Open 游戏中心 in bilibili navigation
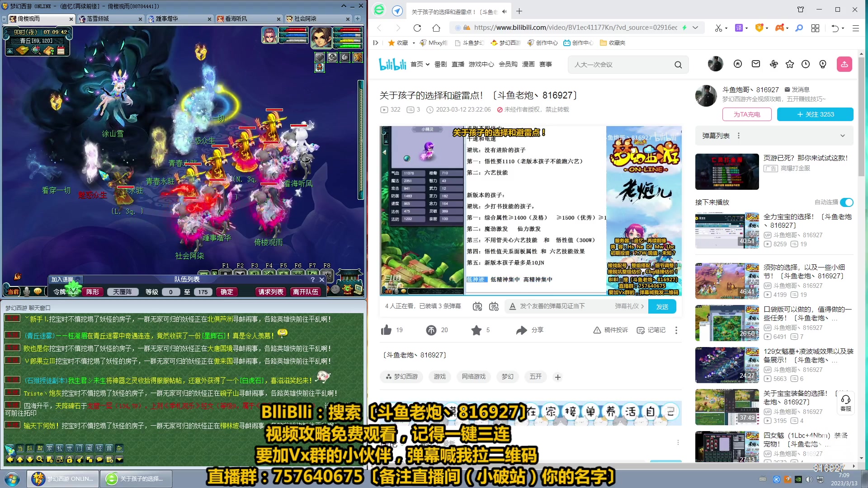The width and height of the screenshot is (868, 488). 481,64
